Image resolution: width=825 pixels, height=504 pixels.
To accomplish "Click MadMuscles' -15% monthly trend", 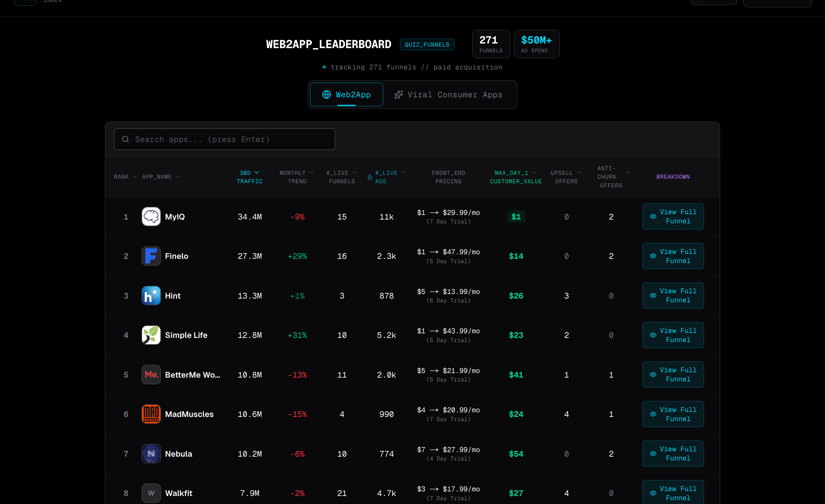I will click(297, 414).
